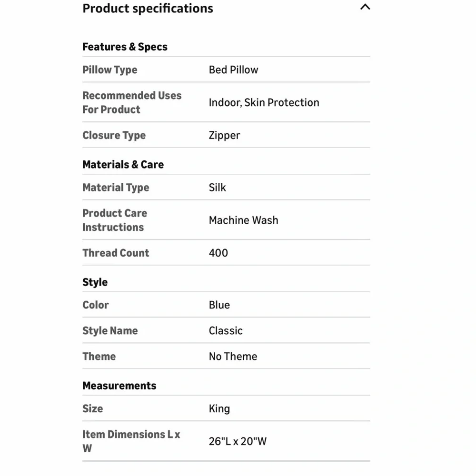Click the Pillow Type label
476x476 pixels.
[110, 70]
